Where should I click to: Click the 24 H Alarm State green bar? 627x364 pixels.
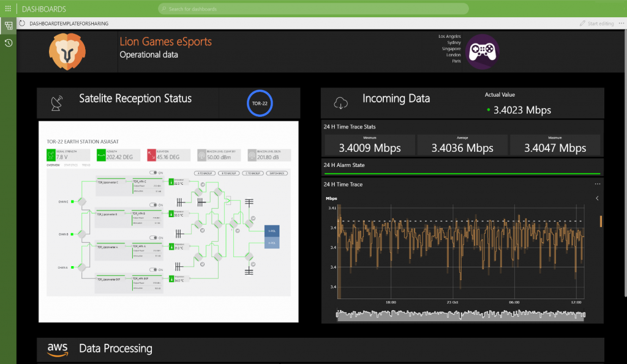pos(462,174)
